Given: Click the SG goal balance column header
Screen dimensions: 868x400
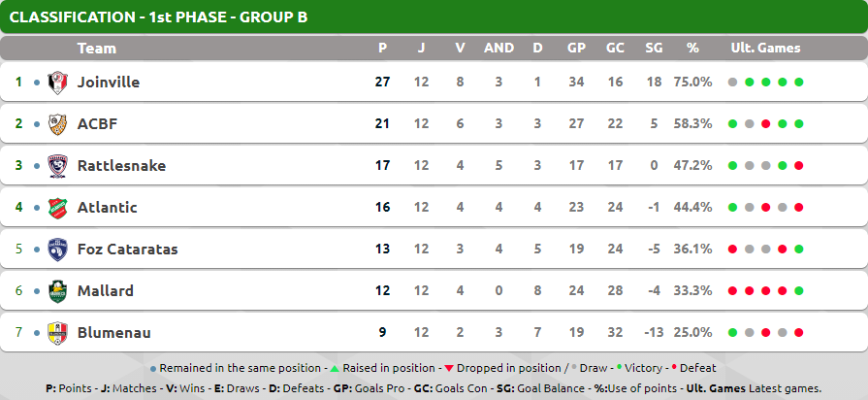Looking at the screenshot, I should point(654,49).
